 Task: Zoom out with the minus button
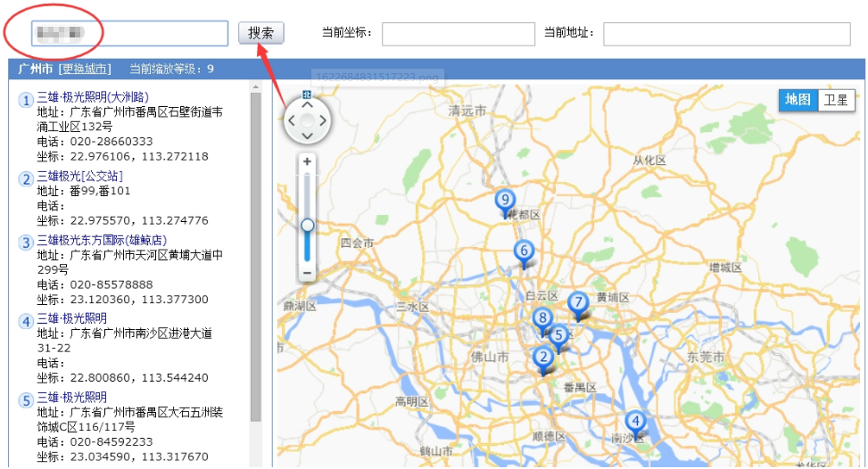pos(307,272)
